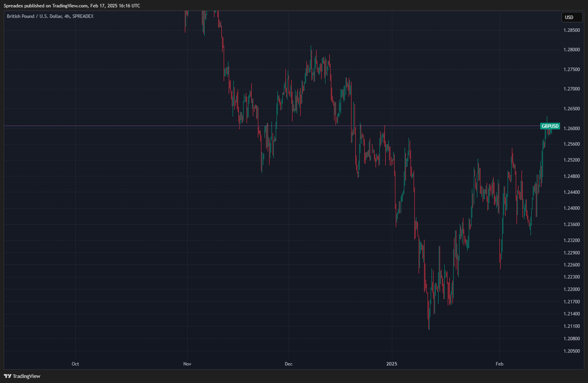Click the 1.23600 price axis label
The width and height of the screenshot is (588, 383).
tap(572, 225)
